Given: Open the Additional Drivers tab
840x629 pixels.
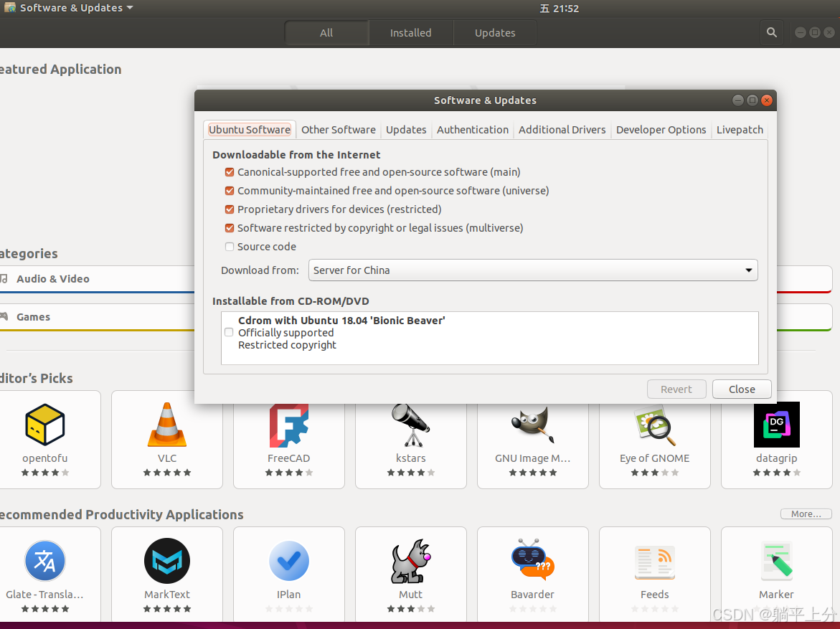Looking at the screenshot, I should pyautogui.click(x=562, y=130).
